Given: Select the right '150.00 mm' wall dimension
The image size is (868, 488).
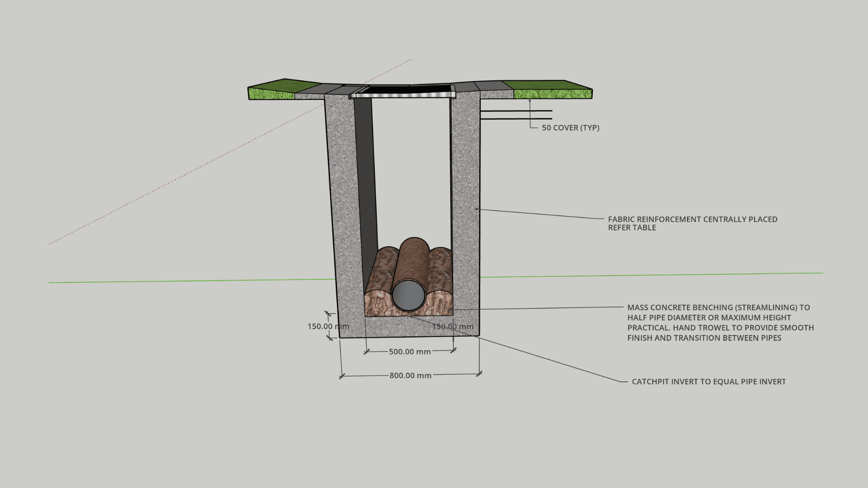Looking at the screenshot, I should pos(453,327).
